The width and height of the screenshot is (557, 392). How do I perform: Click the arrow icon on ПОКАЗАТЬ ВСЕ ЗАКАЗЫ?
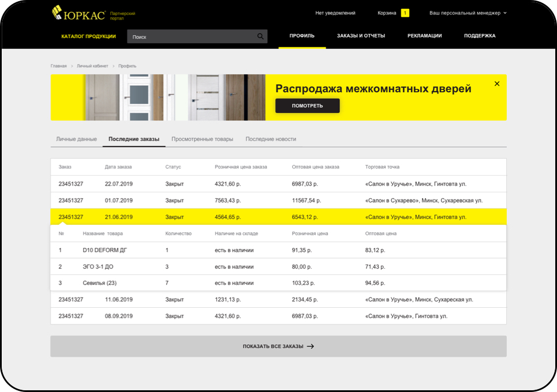coord(311,346)
